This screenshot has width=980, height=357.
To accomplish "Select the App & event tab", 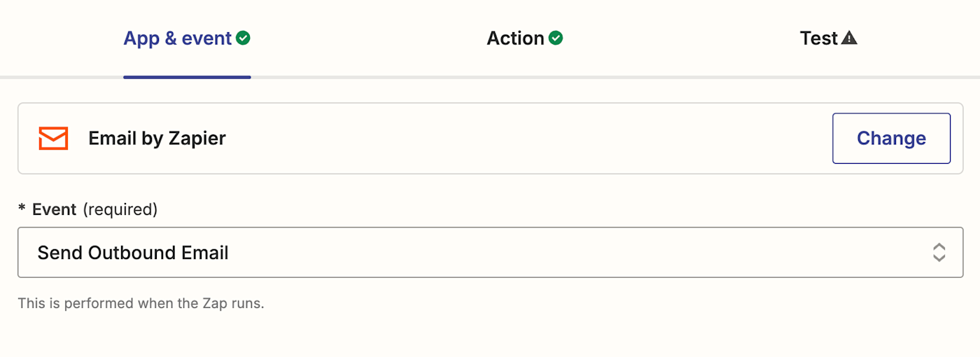I will (x=178, y=38).
